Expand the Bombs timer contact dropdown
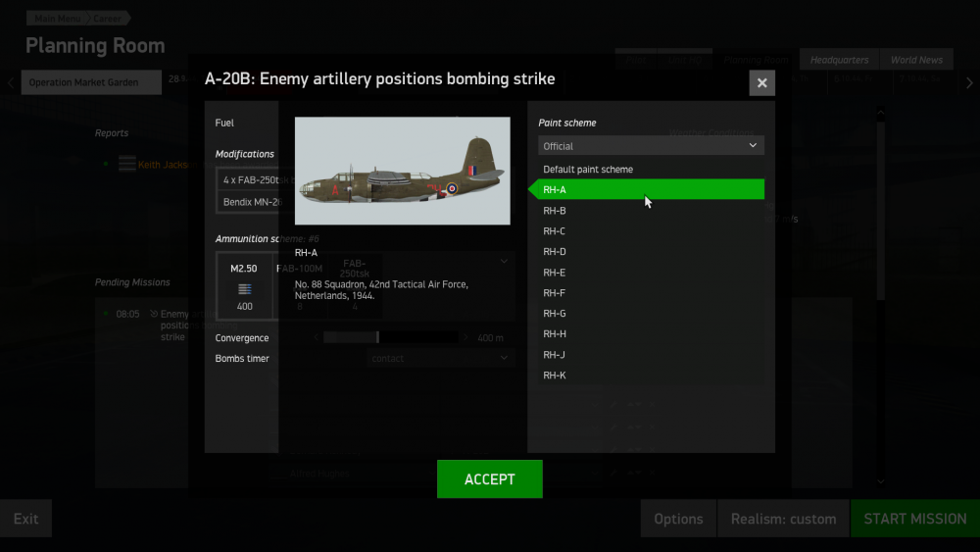The image size is (980, 552). (x=504, y=359)
